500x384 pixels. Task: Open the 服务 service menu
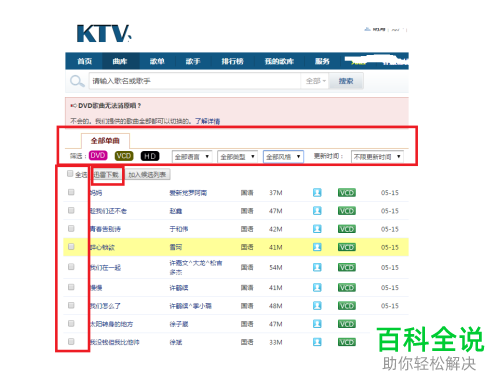(322, 61)
